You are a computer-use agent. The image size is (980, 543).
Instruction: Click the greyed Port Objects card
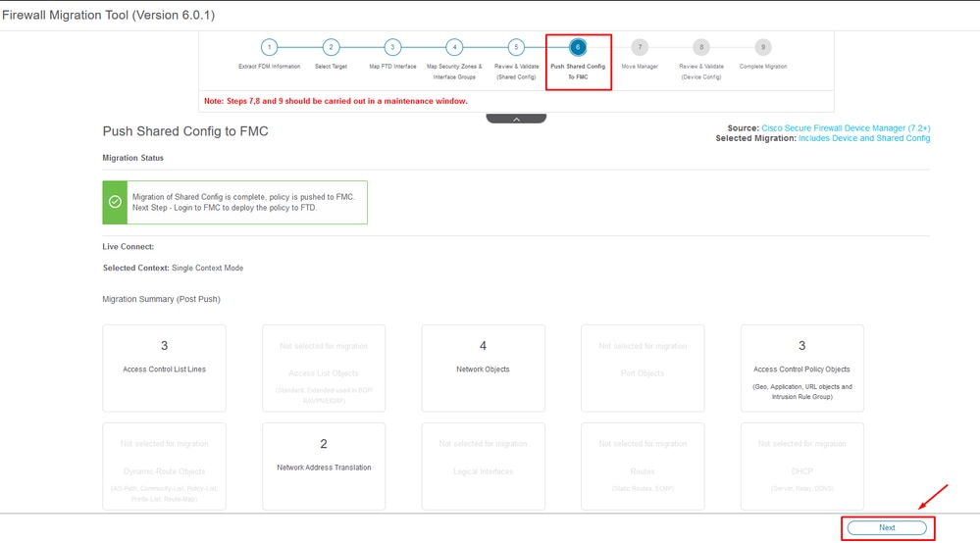(643, 369)
